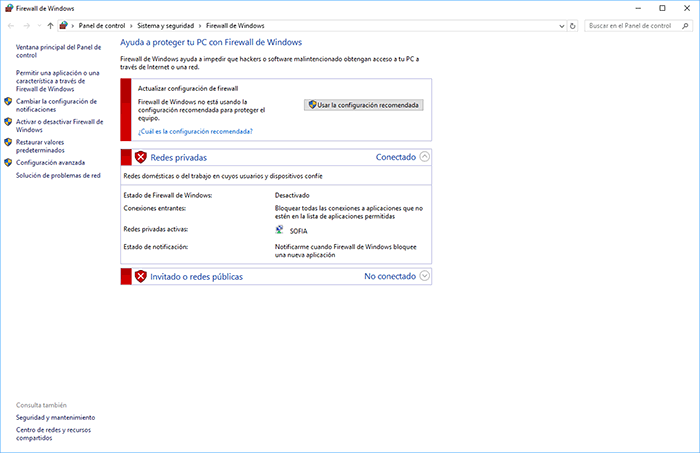Image resolution: width=700 pixels, height=453 pixels.
Task: Click the Estado de notificación label
Action: (156, 247)
